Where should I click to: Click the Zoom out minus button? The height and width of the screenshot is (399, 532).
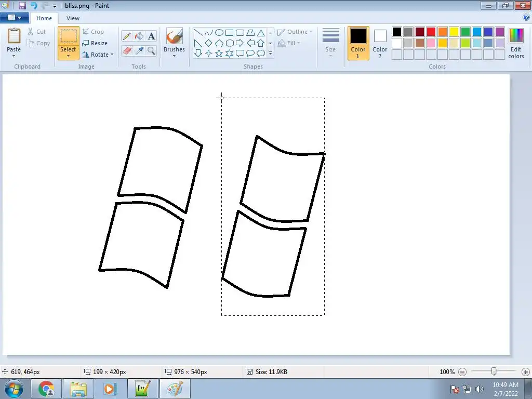click(x=462, y=372)
